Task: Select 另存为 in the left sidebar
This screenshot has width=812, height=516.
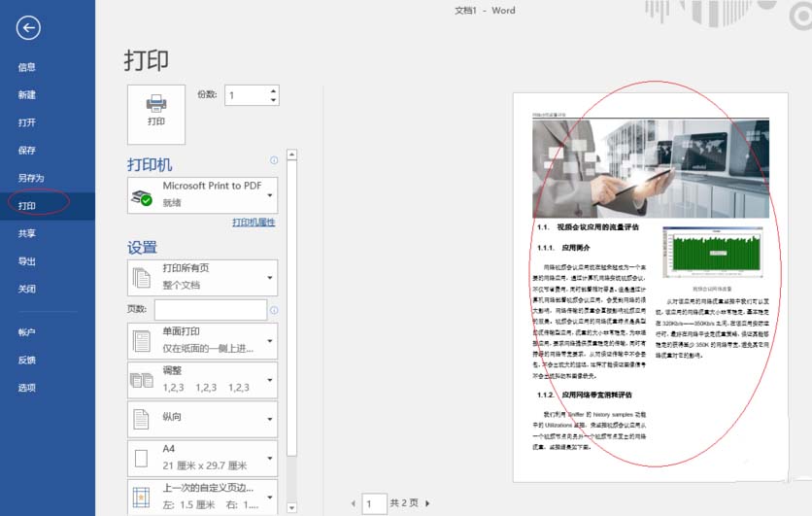Action: (x=31, y=178)
